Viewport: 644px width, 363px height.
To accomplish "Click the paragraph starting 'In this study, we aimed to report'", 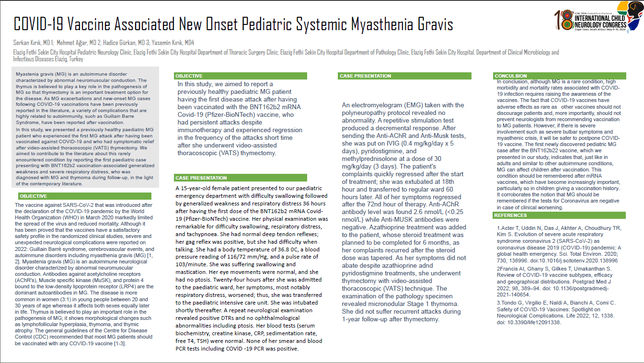I will click(x=240, y=119).
